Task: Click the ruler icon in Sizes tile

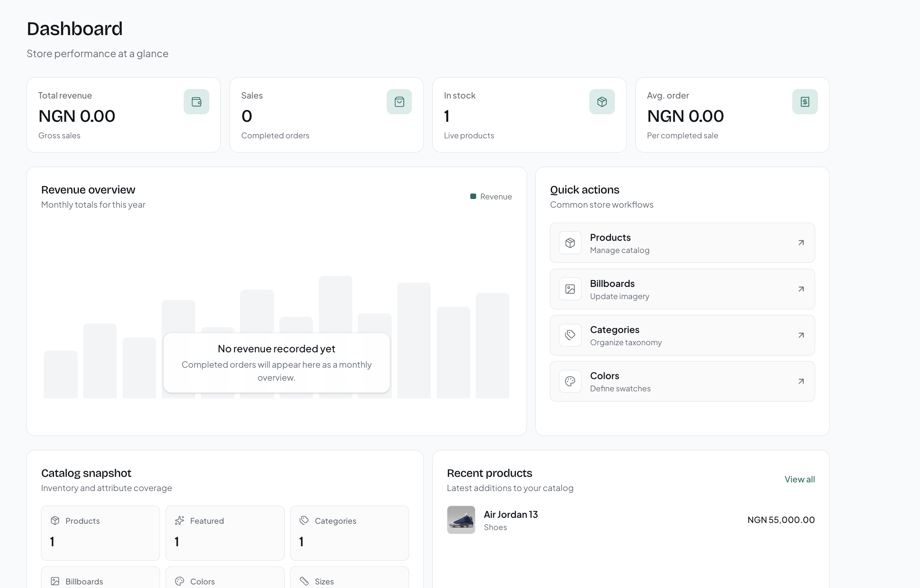Action: tap(304, 581)
